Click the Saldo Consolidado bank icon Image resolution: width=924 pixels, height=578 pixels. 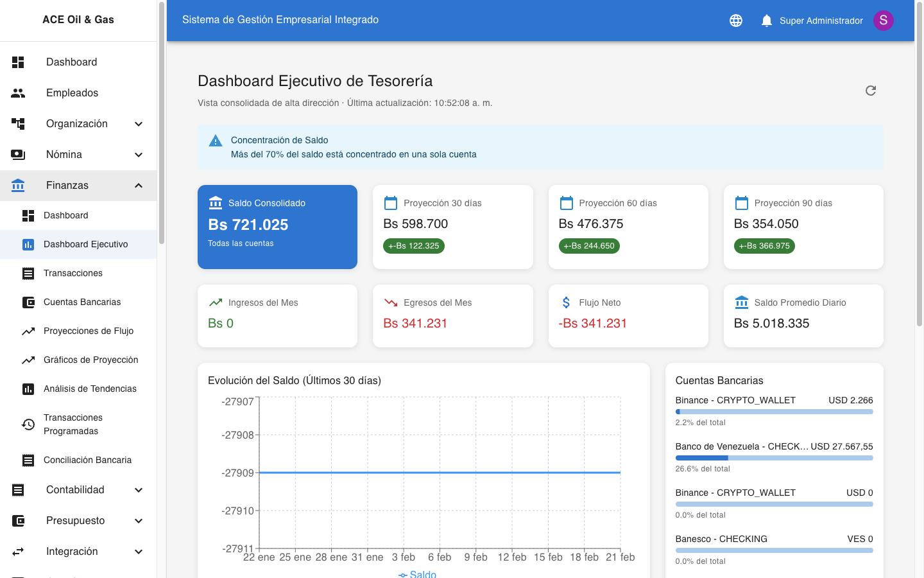pos(214,202)
